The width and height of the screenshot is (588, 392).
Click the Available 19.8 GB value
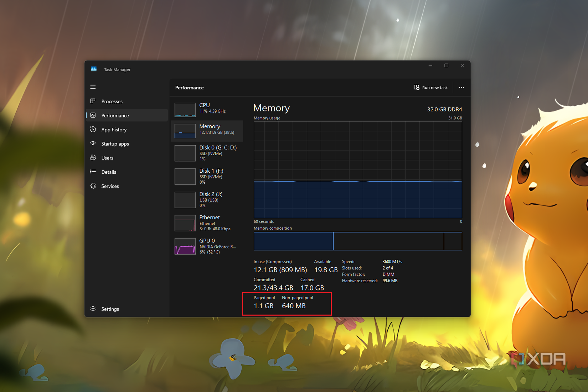point(326,270)
